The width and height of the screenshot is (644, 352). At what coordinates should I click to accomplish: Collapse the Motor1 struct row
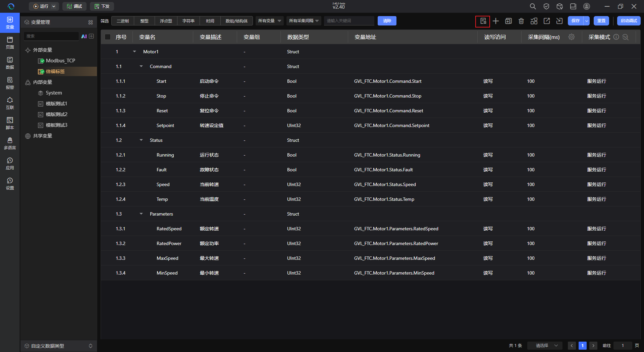(135, 52)
